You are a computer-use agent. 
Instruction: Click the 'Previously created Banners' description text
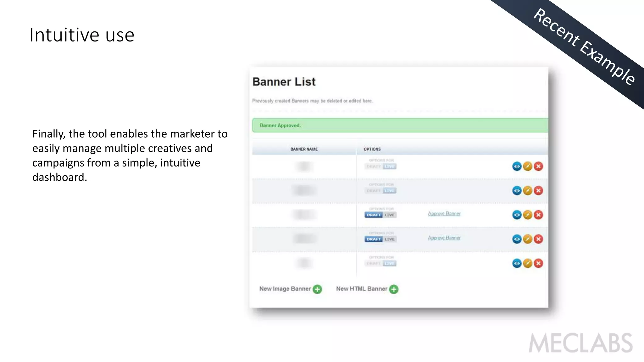click(312, 101)
